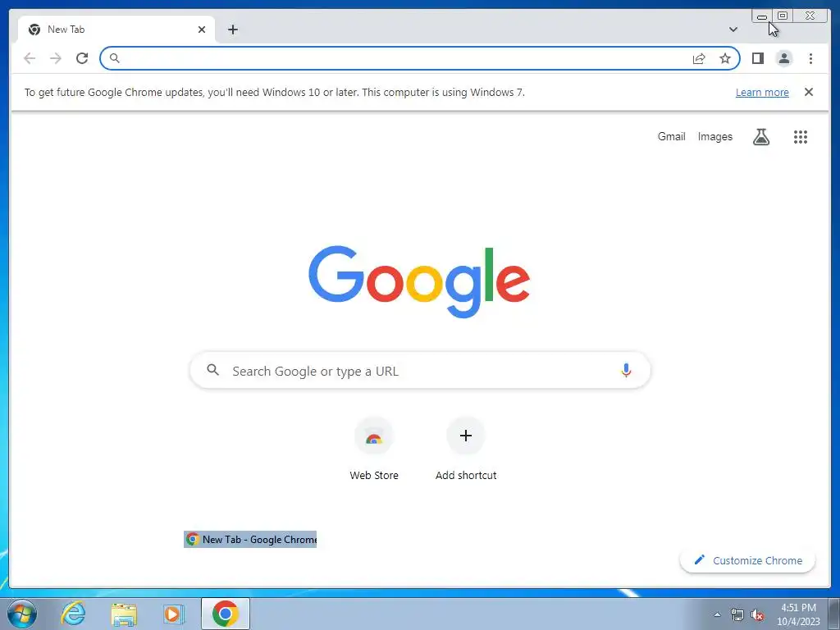Viewport: 840px width, 630px height.
Task: Click the Search Google or type a URL box
Action: (x=420, y=370)
